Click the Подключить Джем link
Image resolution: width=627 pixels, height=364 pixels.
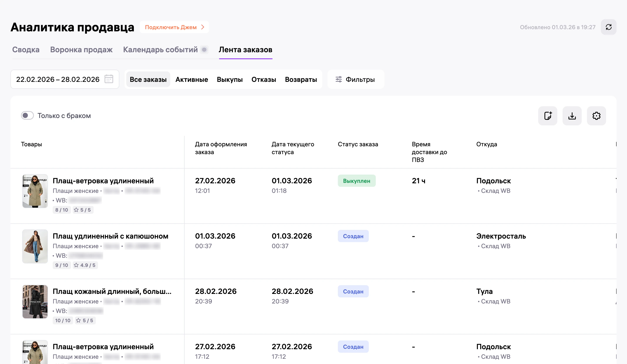[x=174, y=27]
